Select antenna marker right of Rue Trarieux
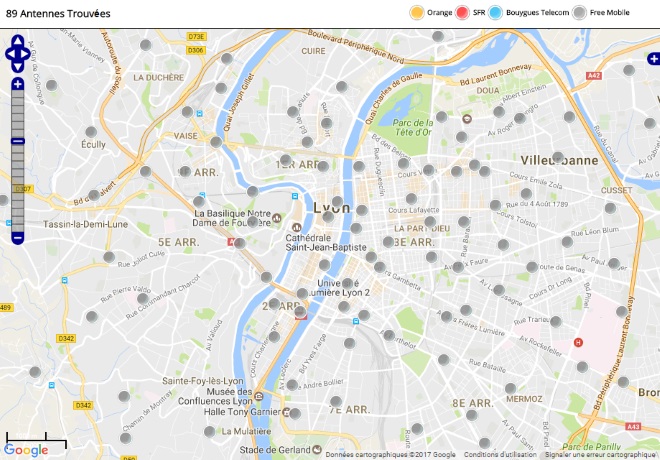 556,322
